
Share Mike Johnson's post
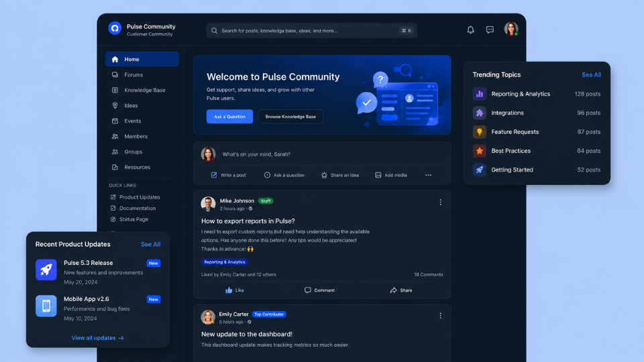[x=401, y=290]
